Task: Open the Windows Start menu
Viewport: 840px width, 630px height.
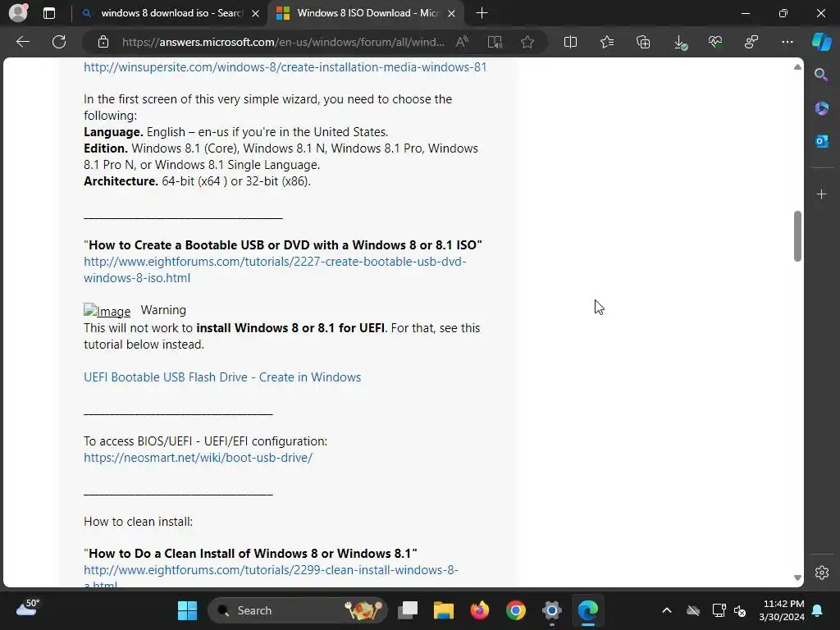Action: pyautogui.click(x=188, y=610)
